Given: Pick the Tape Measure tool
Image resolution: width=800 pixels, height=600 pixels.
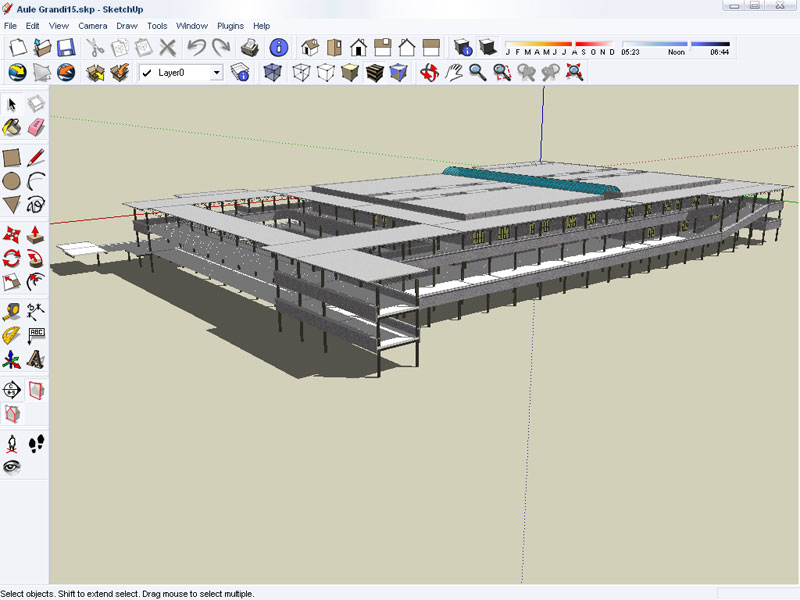Looking at the screenshot, I should [x=12, y=311].
